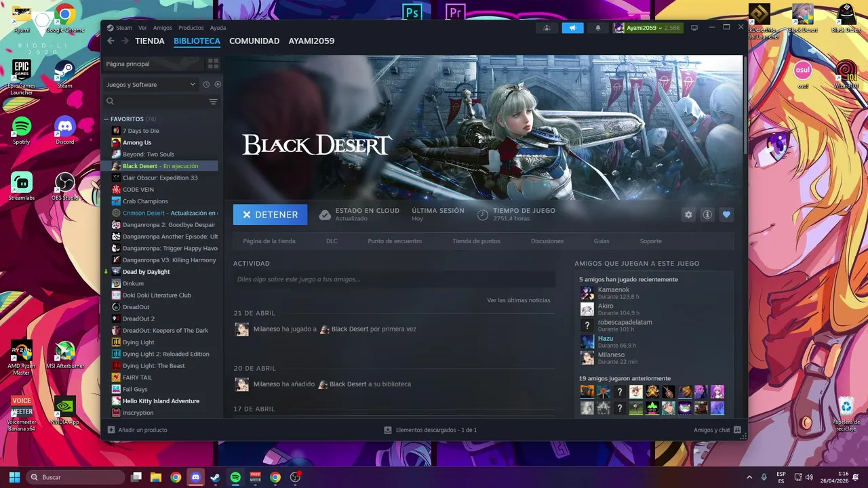The height and width of the screenshot is (488, 868).
Task: Open advanced library filter options icon
Action: tap(213, 102)
